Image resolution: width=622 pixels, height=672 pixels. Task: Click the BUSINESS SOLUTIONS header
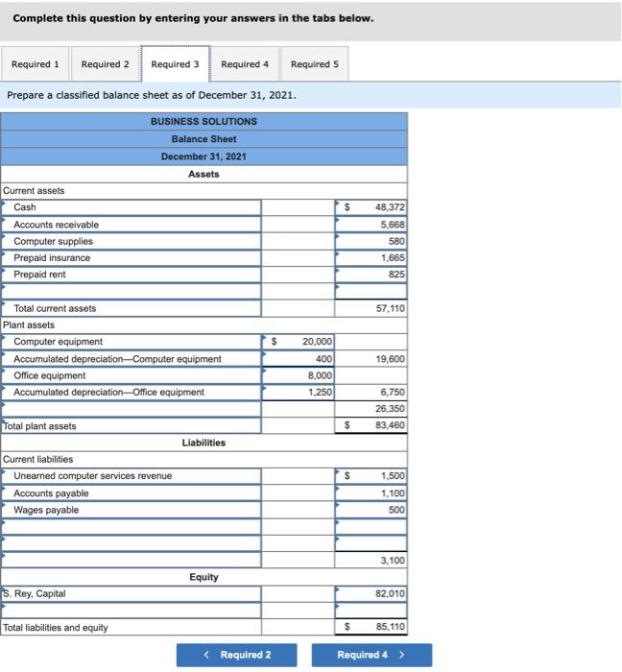[203, 122]
